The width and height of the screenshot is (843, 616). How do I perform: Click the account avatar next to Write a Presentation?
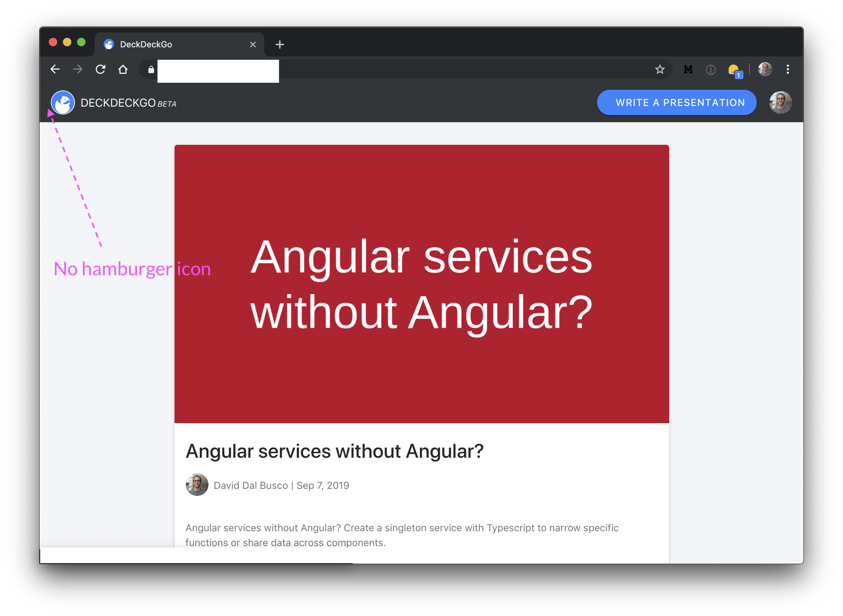[x=780, y=102]
